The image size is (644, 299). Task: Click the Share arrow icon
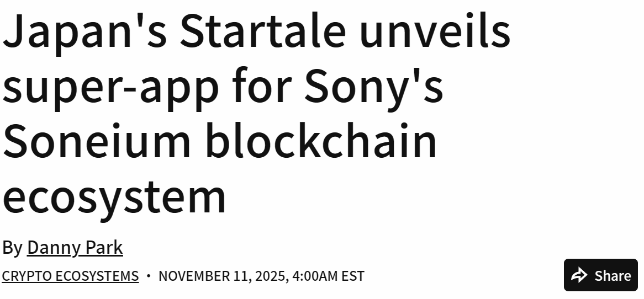(x=579, y=275)
